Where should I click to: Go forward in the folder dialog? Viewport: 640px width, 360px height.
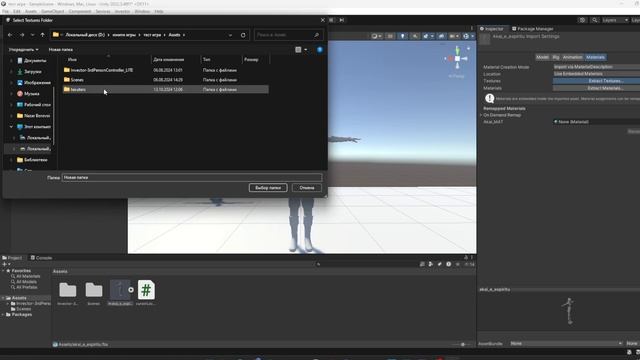tap(22, 35)
